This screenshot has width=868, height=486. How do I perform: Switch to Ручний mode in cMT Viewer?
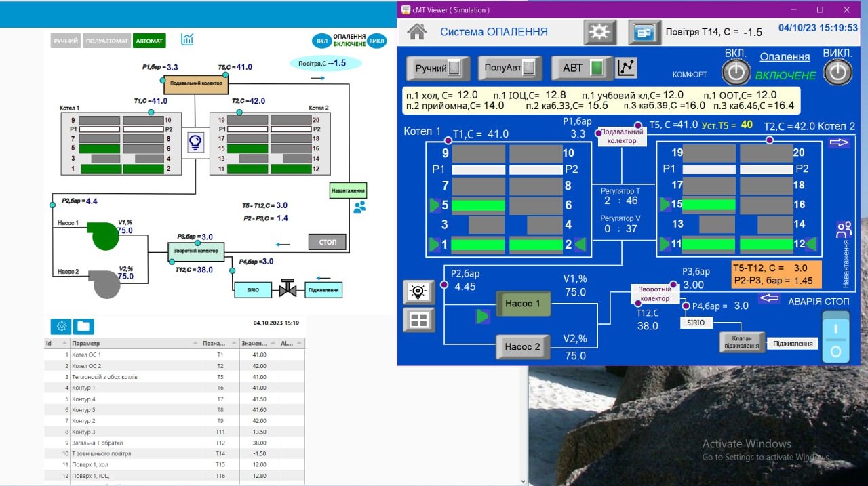437,68
